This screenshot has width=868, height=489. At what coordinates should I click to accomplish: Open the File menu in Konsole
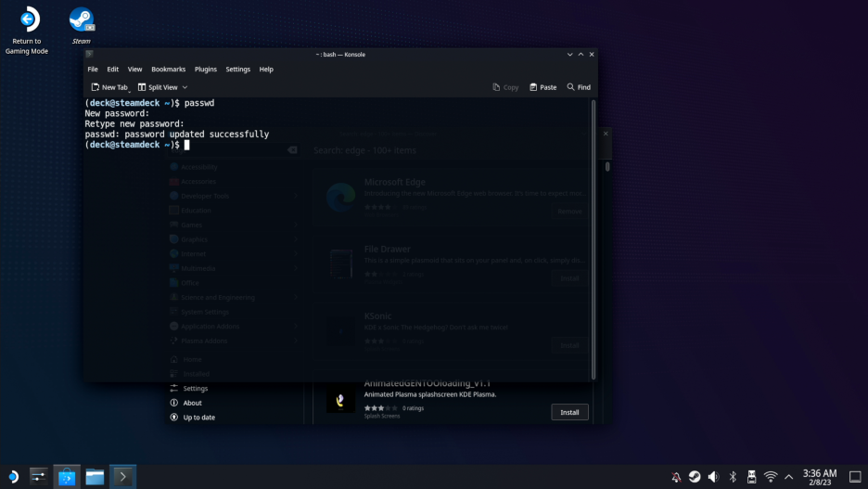93,70
